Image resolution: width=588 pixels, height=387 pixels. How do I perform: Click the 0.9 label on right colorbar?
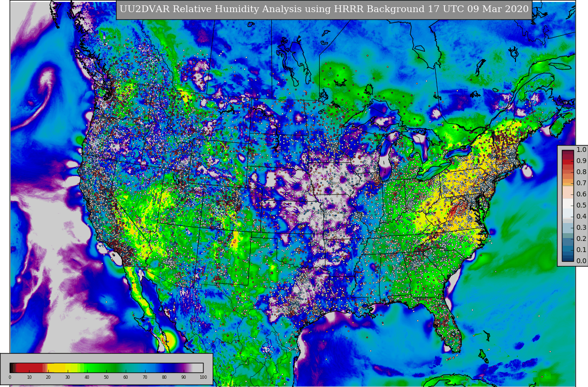[x=581, y=161]
